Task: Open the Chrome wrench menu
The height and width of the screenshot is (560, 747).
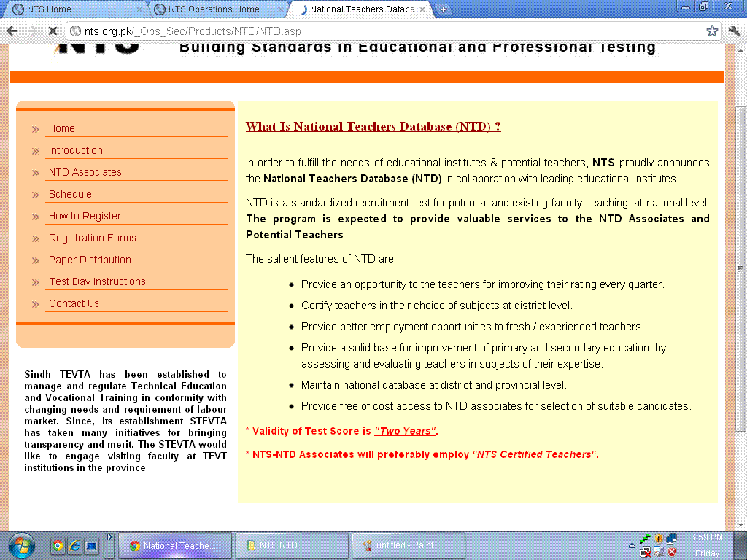Action: point(734,31)
